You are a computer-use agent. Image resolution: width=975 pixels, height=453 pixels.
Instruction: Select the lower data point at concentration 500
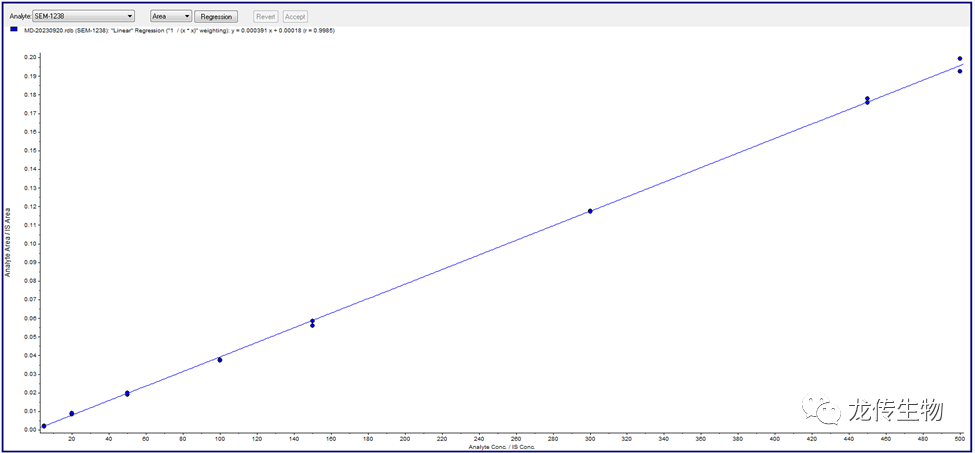(960, 71)
